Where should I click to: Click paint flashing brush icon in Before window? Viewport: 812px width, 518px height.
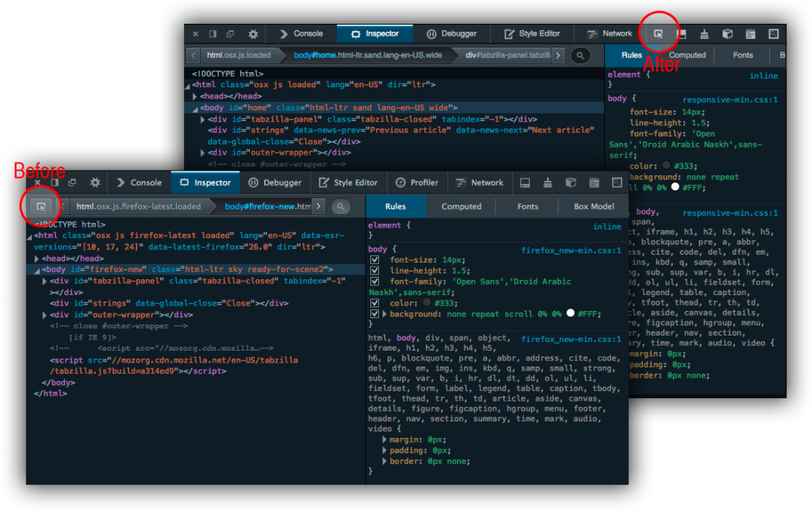[x=547, y=183]
